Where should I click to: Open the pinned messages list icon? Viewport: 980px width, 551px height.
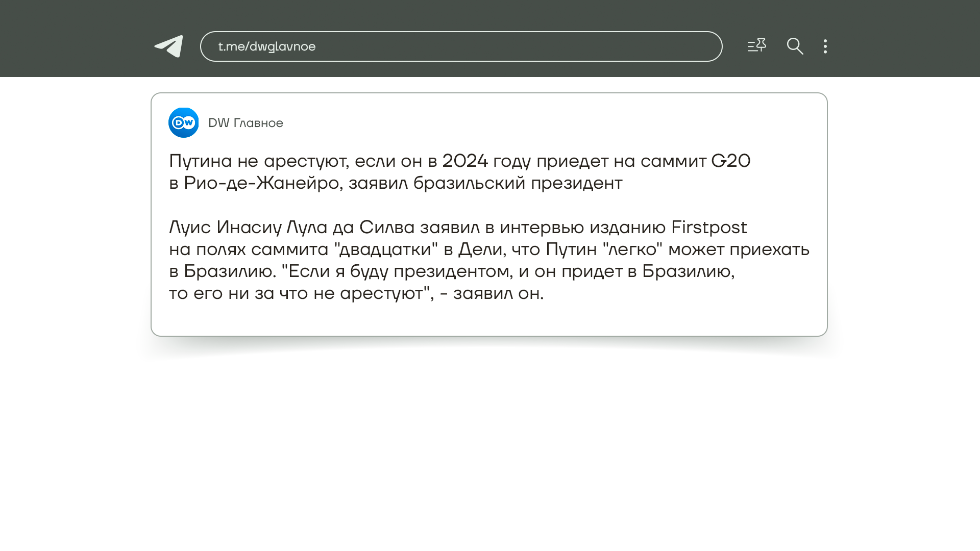(756, 46)
